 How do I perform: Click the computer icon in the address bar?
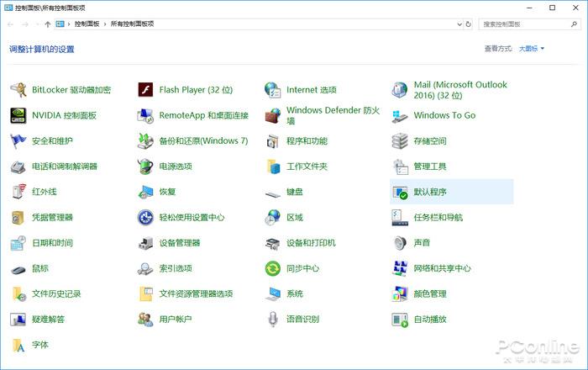point(60,24)
